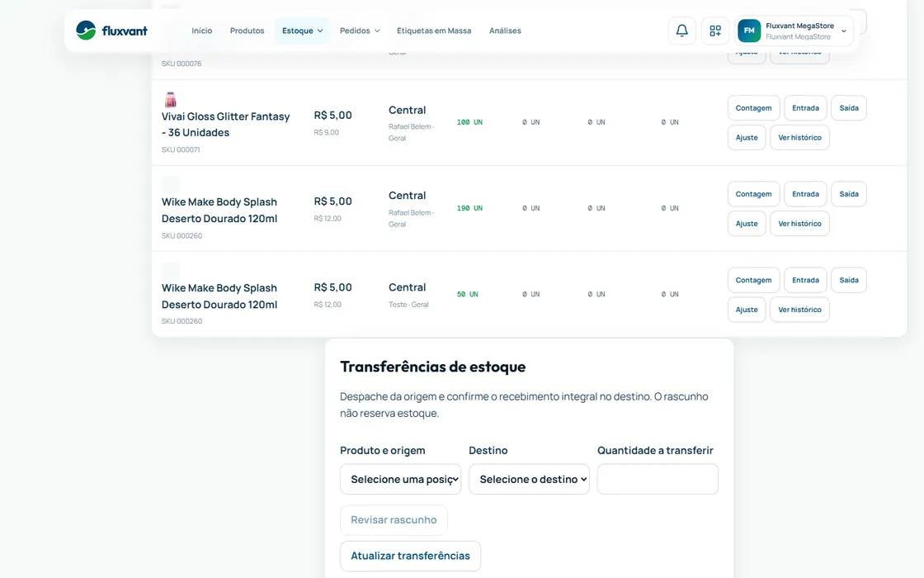Image resolution: width=924 pixels, height=578 pixels.
Task: Click the SKU 000071 text
Action: click(181, 149)
